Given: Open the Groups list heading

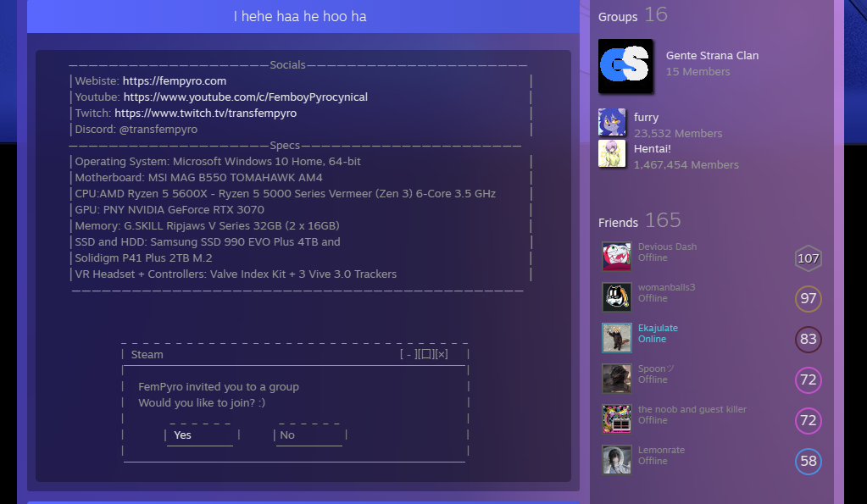Looking at the screenshot, I should point(618,17).
